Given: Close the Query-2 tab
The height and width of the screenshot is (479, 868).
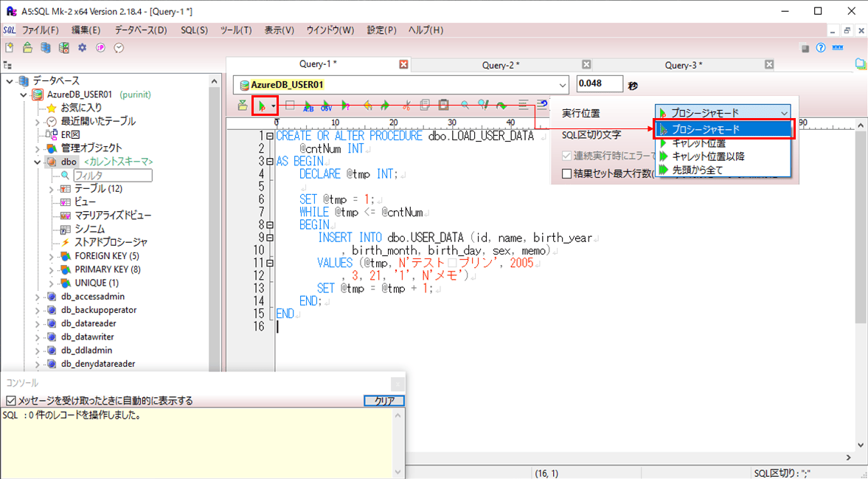Looking at the screenshot, I should tap(586, 65).
